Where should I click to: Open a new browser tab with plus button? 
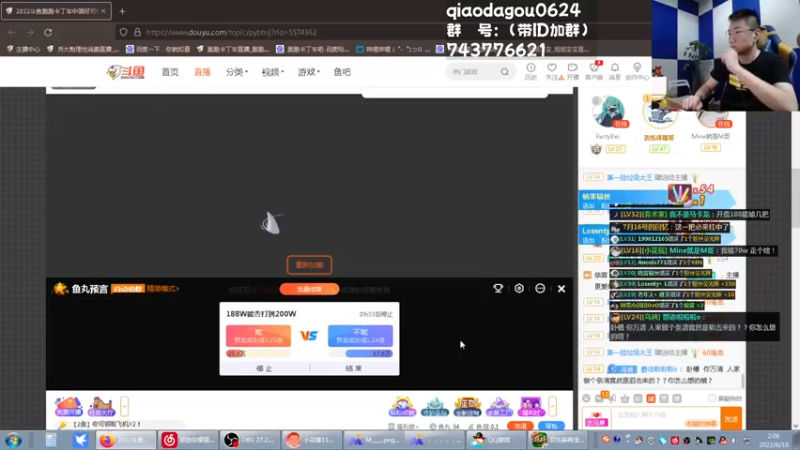[122, 11]
